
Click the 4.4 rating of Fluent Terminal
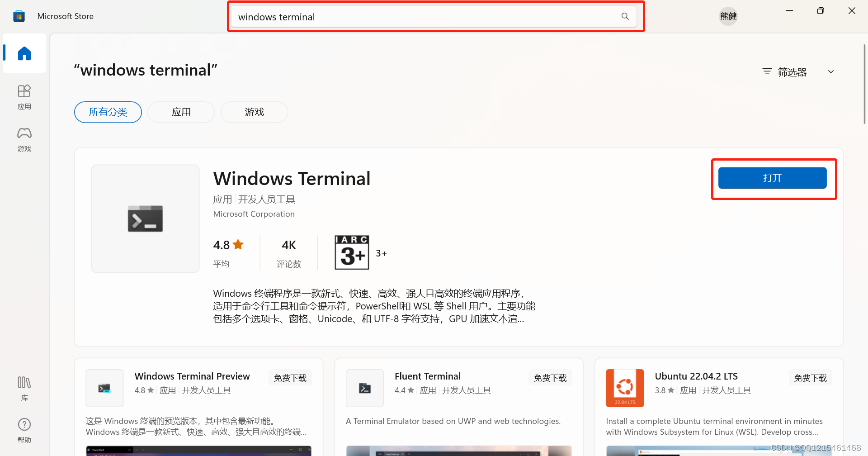[404, 390]
